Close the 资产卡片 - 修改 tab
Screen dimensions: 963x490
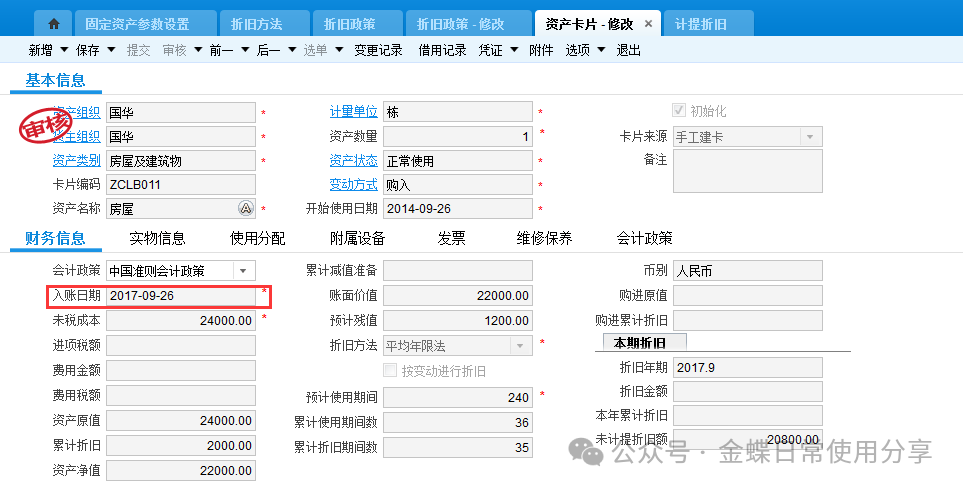point(648,24)
